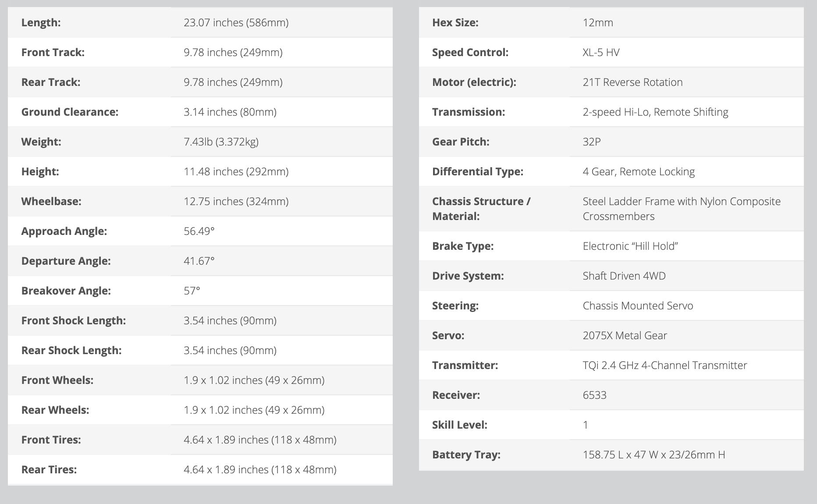The image size is (817, 504).
Task: Click the Weight value 7.43lb (3.372kg)
Action: click(x=221, y=142)
